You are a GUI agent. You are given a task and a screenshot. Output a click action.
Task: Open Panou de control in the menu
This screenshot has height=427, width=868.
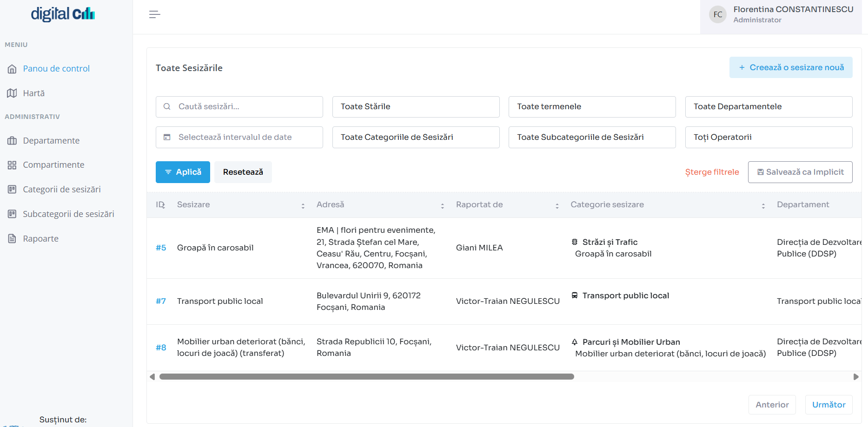(56, 69)
